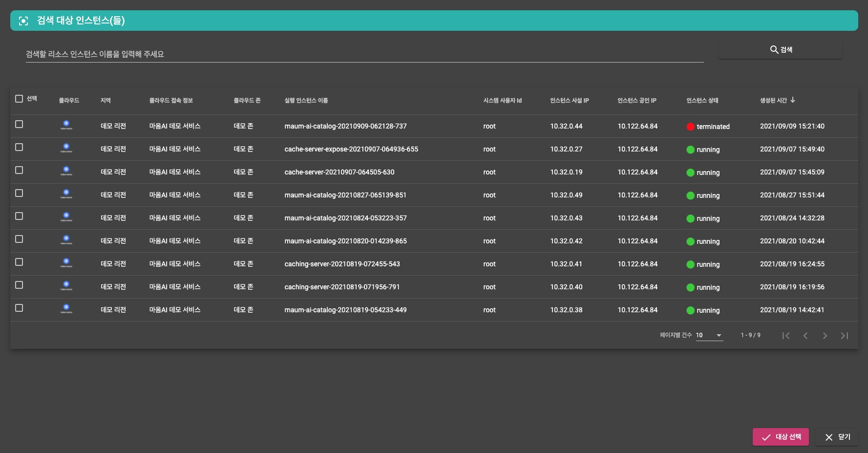Go to the first page of results
This screenshot has width=868, height=453.
(x=785, y=335)
